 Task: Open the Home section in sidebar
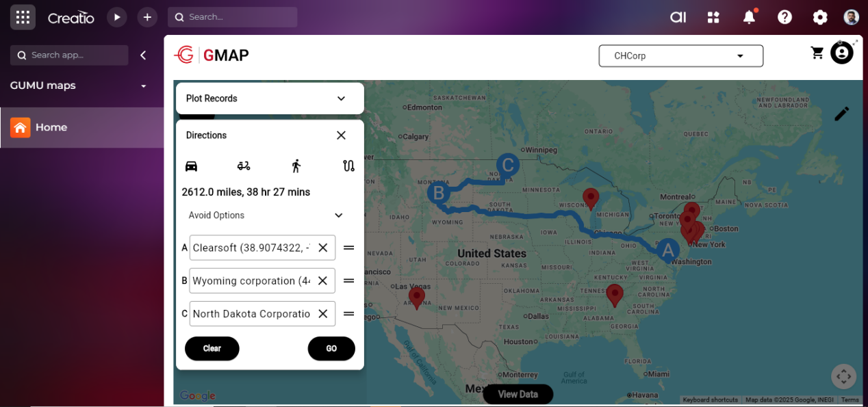point(82,127)
